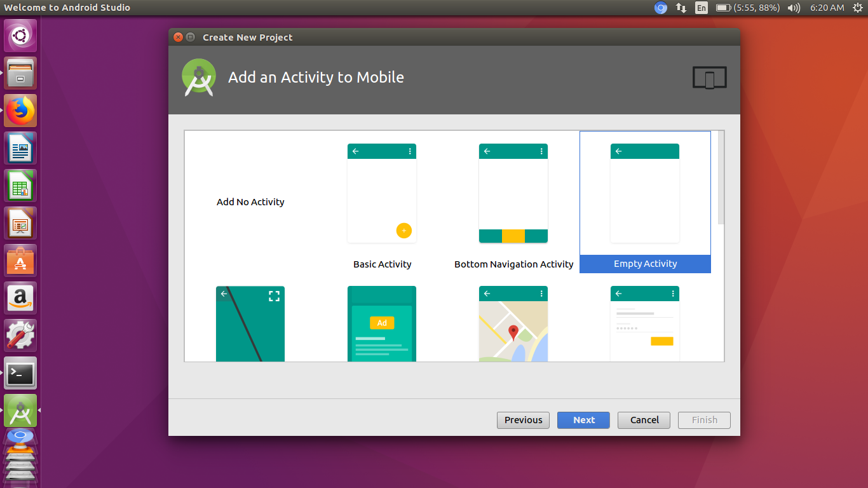The height and width of the screenshot is (488, 868).
Task: Open the battery status indicator
Action: coord(748,8)
